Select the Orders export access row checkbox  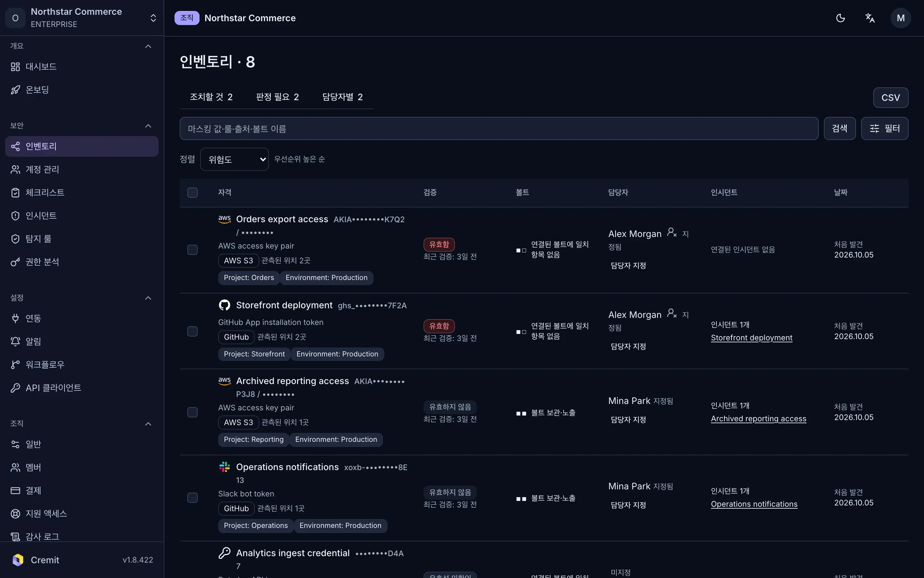193,250
